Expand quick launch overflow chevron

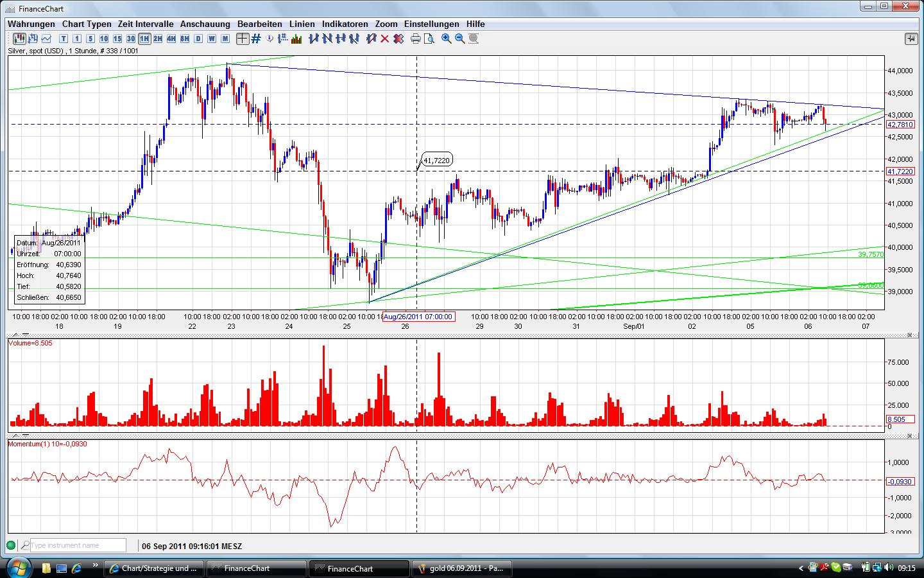tap(96, 566)
